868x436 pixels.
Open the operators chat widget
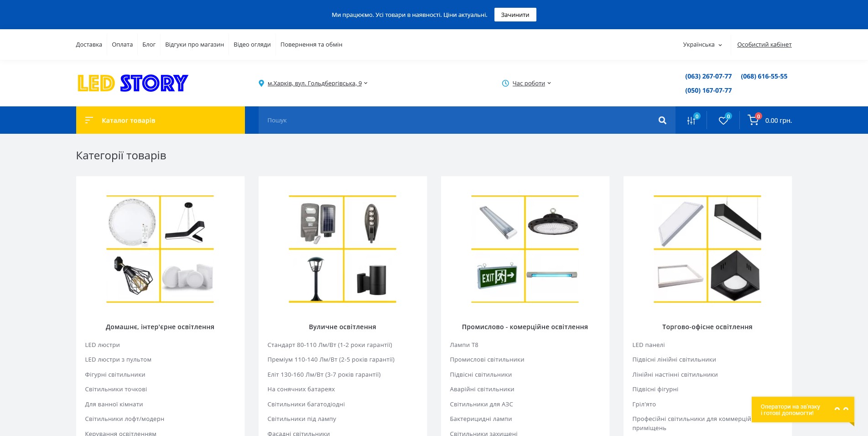[803, 410]
